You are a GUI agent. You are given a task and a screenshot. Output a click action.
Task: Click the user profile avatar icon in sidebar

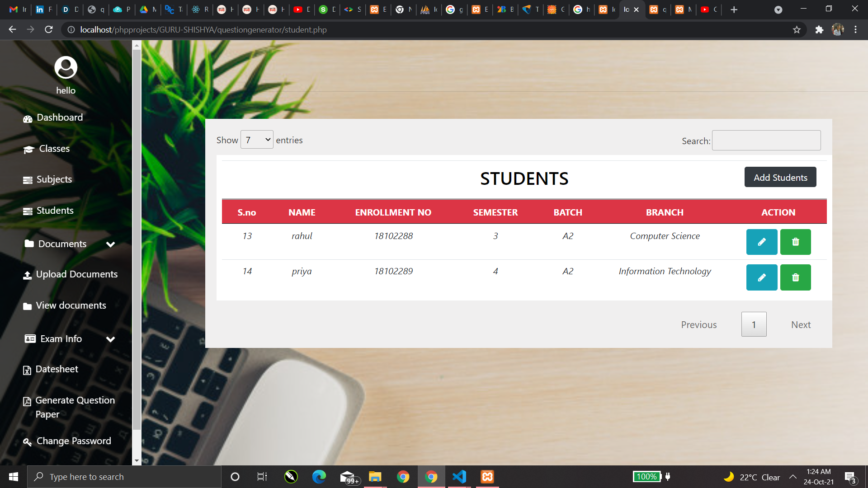pos(66,68)
